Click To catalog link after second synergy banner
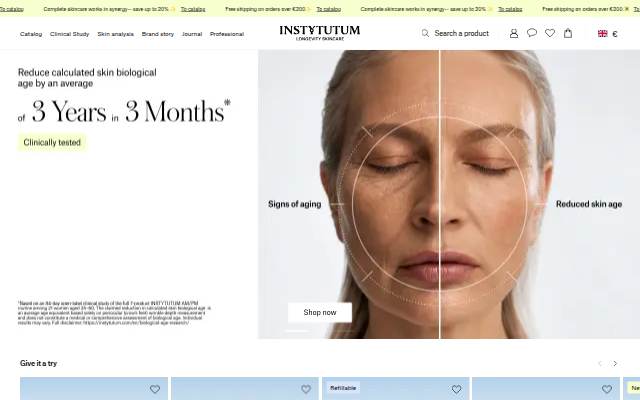 coord(510,9)
